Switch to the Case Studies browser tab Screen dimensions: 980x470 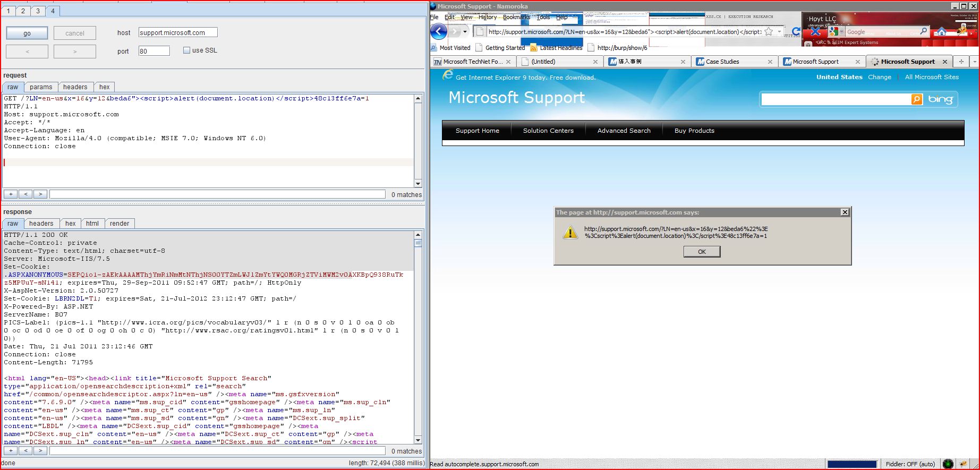pyautogui.click(x=735, y=62)
